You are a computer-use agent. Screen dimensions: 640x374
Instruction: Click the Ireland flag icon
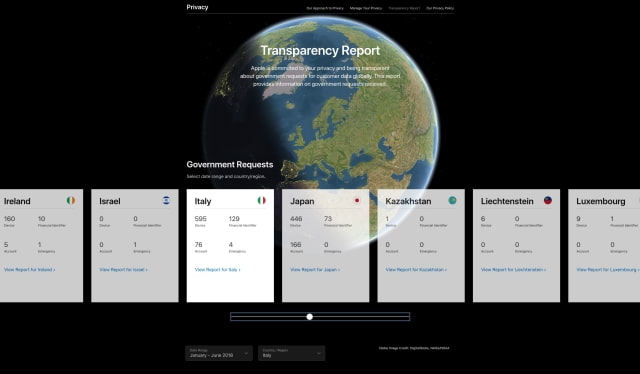(x=71, y=200)
